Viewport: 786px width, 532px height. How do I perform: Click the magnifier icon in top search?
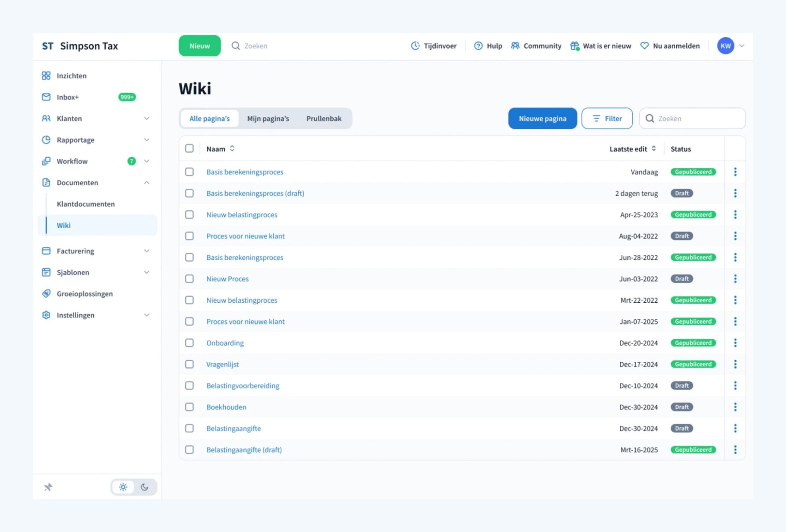[x=235, y=46]
